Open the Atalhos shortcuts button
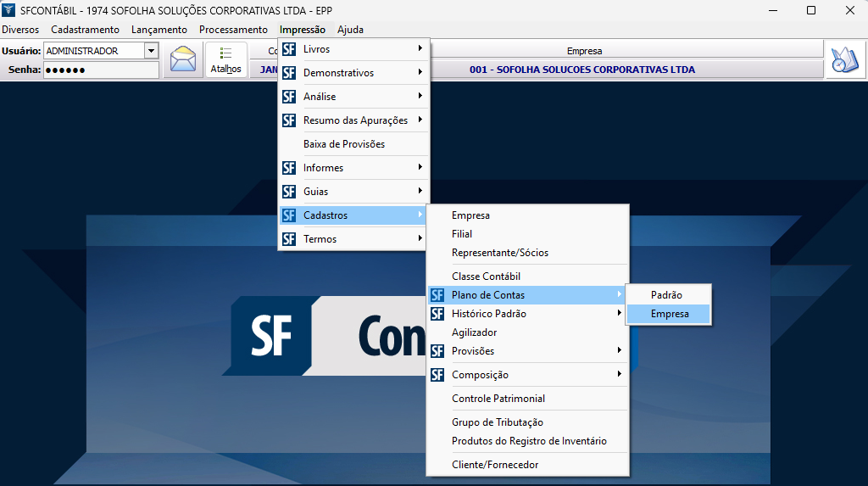 point(225,60)
